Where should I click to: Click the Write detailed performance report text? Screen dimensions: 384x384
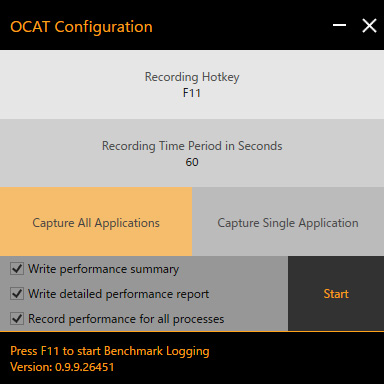[118, 294]
